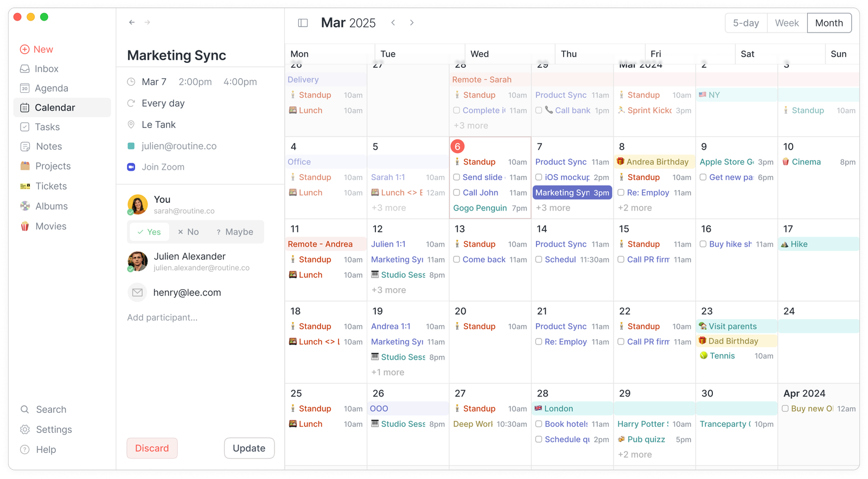Click the Le Tank location pin icon

(x=131, y=125)
